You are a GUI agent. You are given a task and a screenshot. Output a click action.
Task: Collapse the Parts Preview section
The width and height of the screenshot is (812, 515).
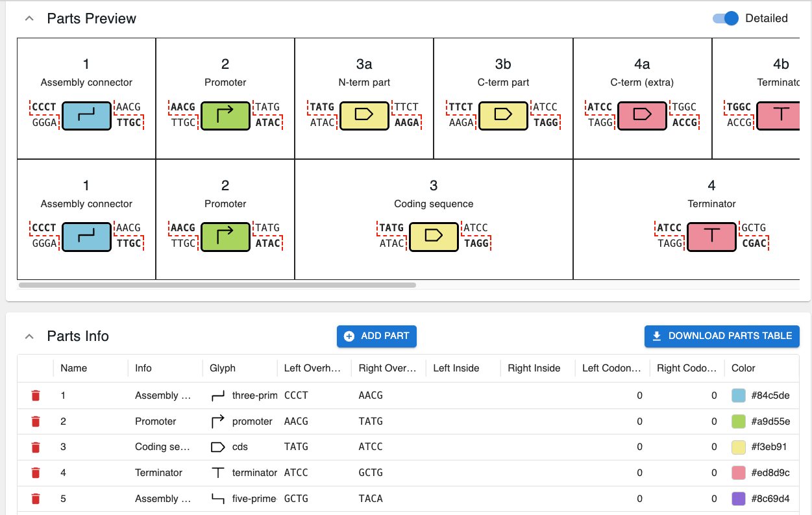[29, 18]
